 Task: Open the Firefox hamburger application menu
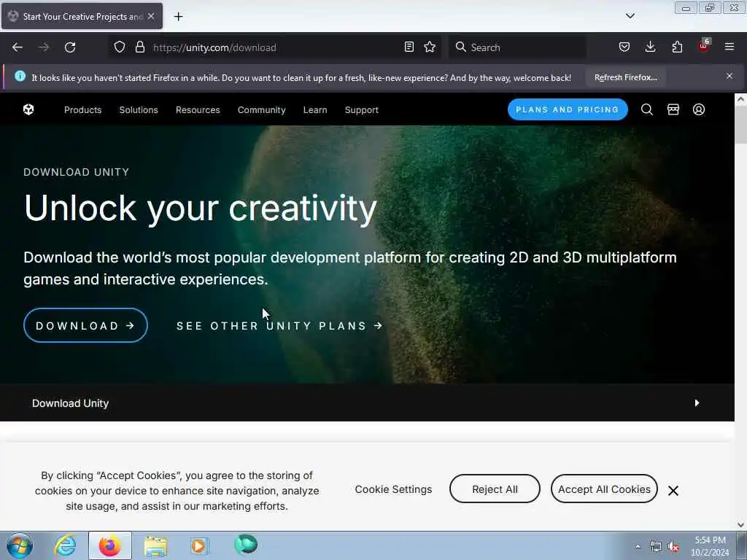click(729, 47)
